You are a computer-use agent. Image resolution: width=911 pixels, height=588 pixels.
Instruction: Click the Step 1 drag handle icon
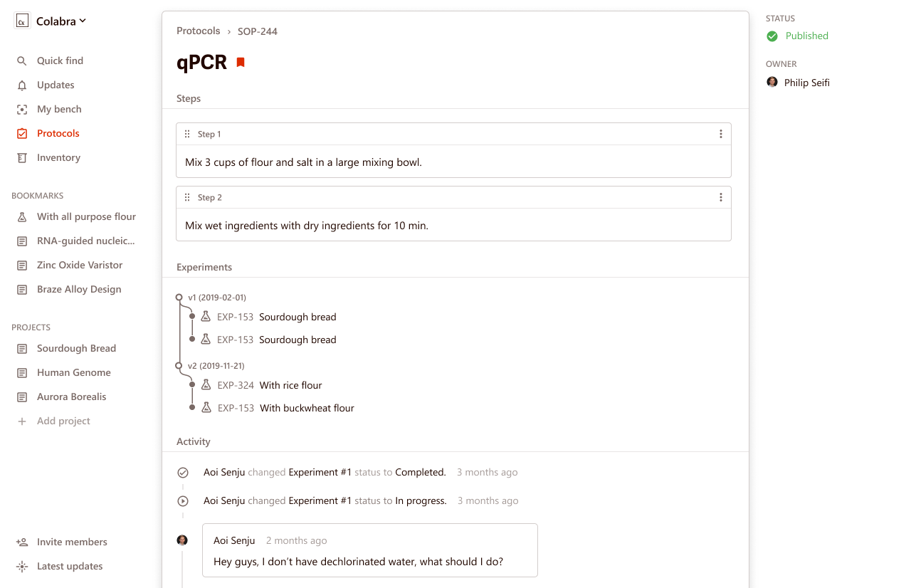(x=187, y=134)
